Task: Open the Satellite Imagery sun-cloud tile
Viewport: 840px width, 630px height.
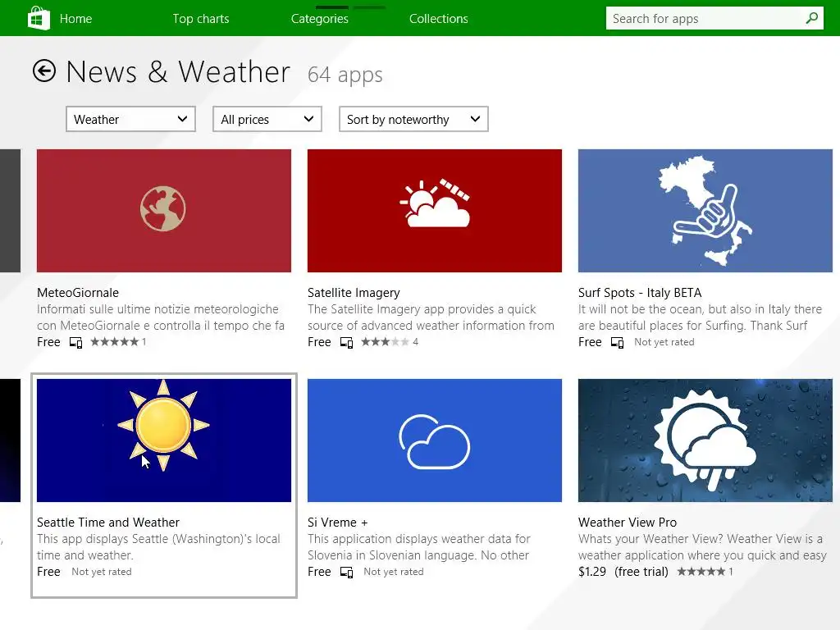Action: point(435,211)
